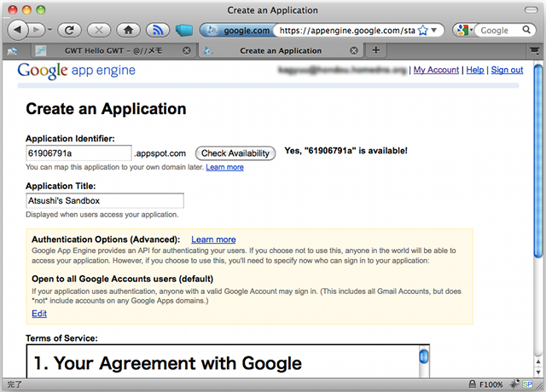Image resolution: width=546 pixels, height=392 pixels.
Task: Click the stop loading button
Action: 98,30
